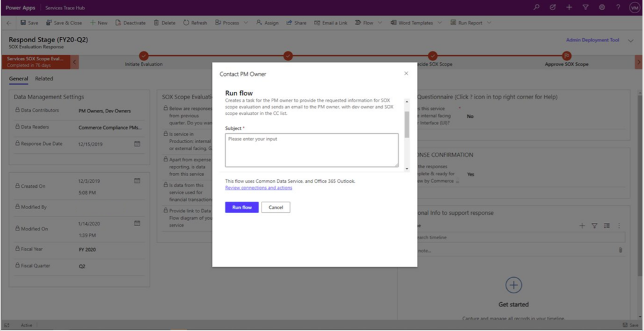Click the Run flow button
This screenshot has height=331, width=644.
pos(241,207)
